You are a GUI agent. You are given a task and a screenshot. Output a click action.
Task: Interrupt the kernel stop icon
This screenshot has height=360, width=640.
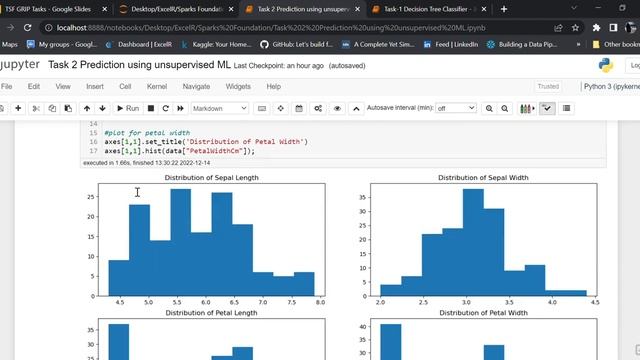(151, 108)
